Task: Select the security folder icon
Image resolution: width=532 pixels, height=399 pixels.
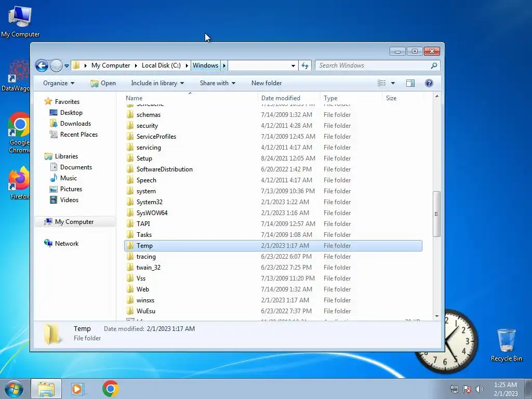Action: click(130, 126)
